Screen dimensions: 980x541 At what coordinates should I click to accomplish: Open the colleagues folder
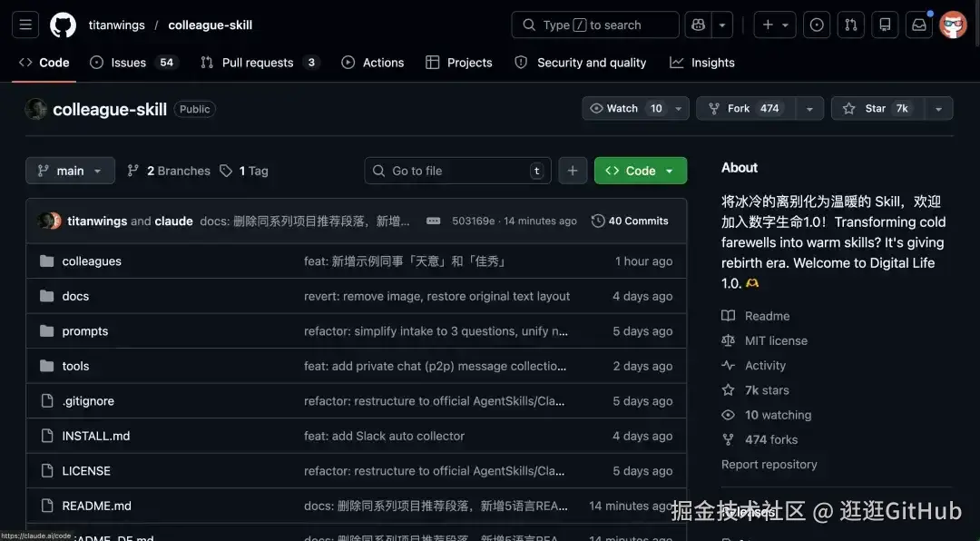(x=92, y=261)
